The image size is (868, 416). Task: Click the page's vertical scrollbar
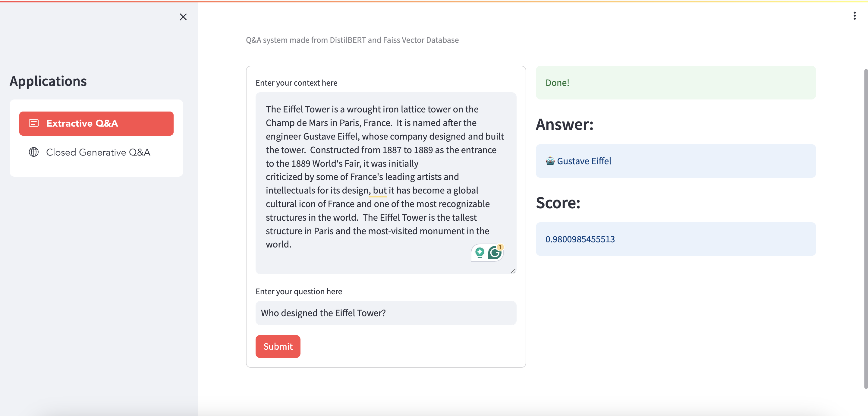(865, 228)
